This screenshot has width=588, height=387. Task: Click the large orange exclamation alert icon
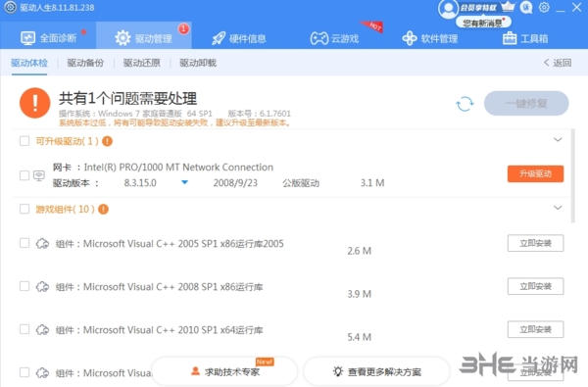(x=35, y=103)
